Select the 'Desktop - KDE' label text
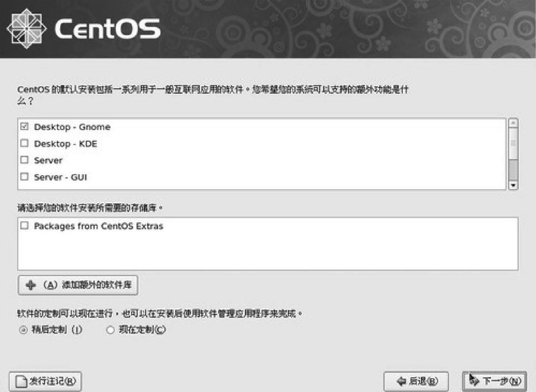Viewport: 536px width, 392px height. [x=66, y=144]
